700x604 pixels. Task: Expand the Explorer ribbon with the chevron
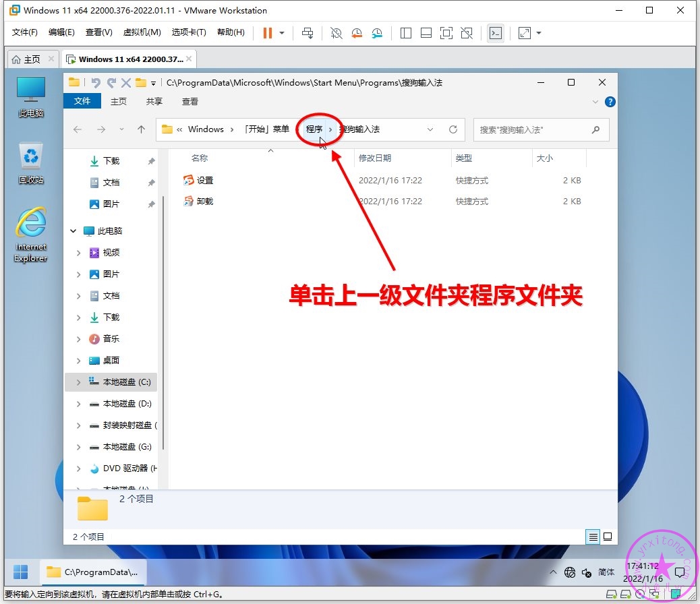tap(595, 102)
